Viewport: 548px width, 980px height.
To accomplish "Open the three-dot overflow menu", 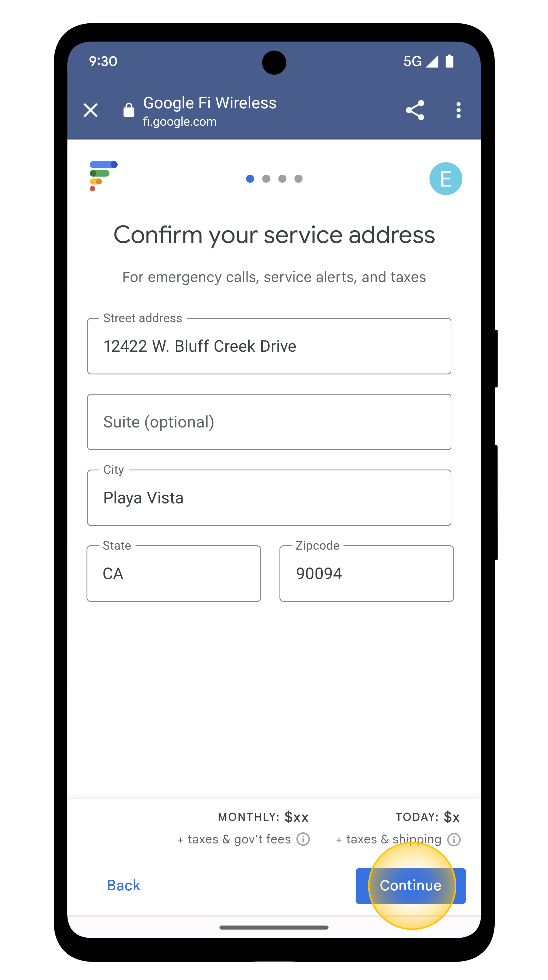I will (458, 110).
